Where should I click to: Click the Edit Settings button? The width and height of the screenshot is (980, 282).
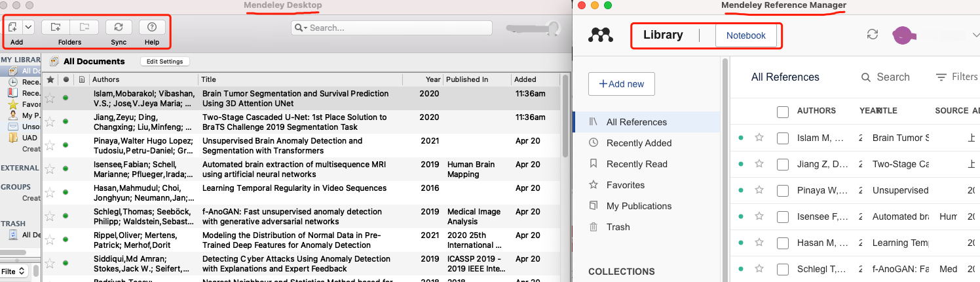tap(165, 62)
